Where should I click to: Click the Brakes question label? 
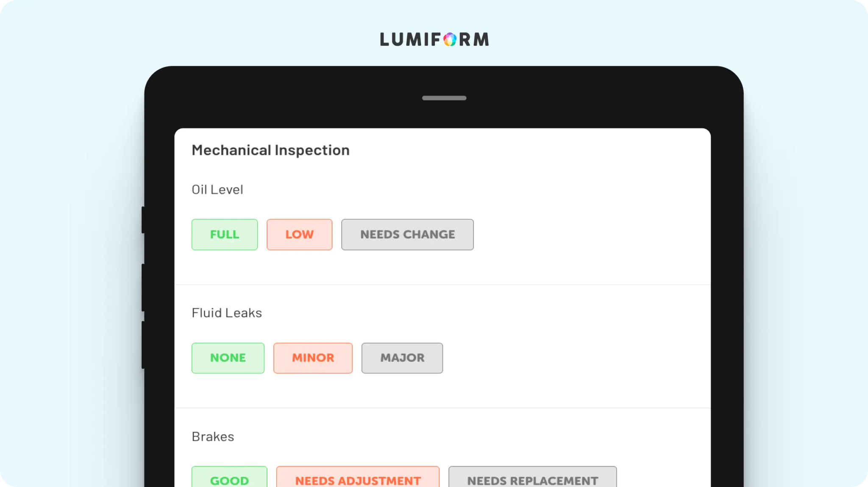coord(213,437)
